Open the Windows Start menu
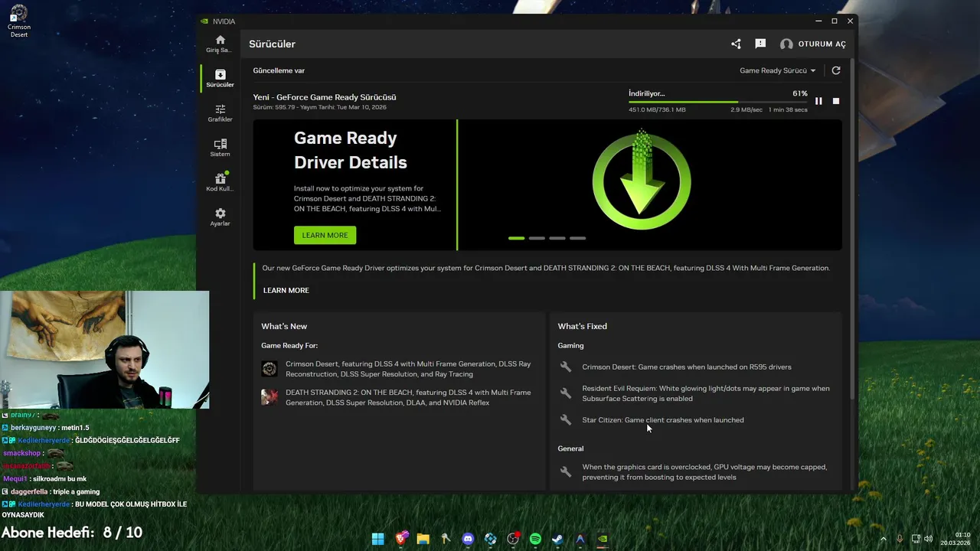This screenshot has height=551, width=980. (378, 539)
